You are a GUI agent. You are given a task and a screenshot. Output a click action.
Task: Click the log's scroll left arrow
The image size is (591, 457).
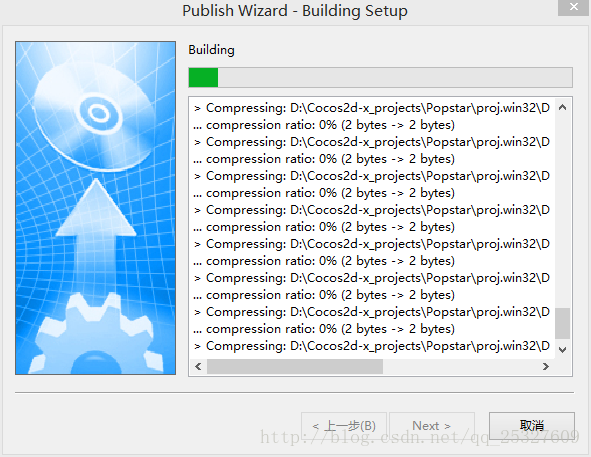(198, 366)
